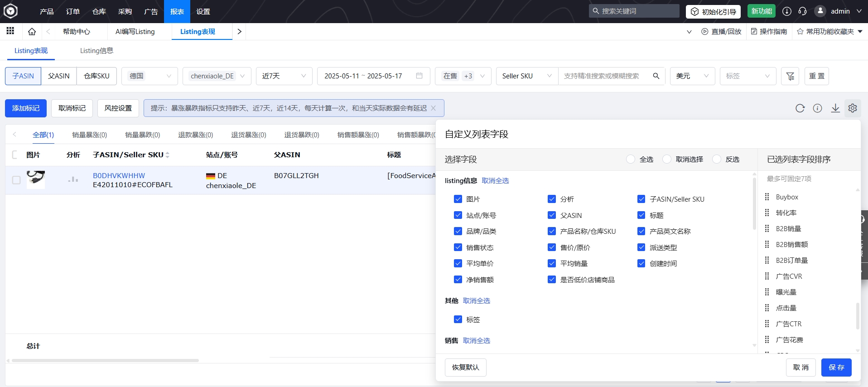
Task: Open the column settings gear icon
Action: 853,108
